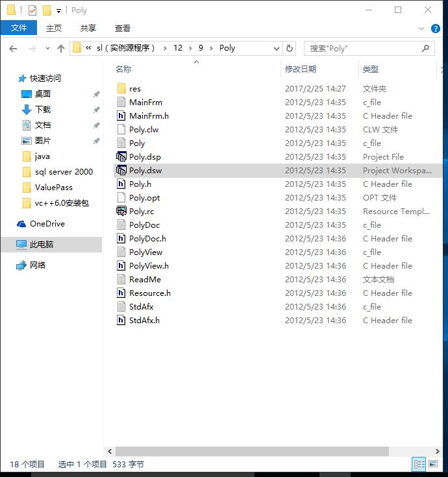Viewport: 448px width, 477px height.
Task: Go back with the left arrow
Action: pos(13,49)
